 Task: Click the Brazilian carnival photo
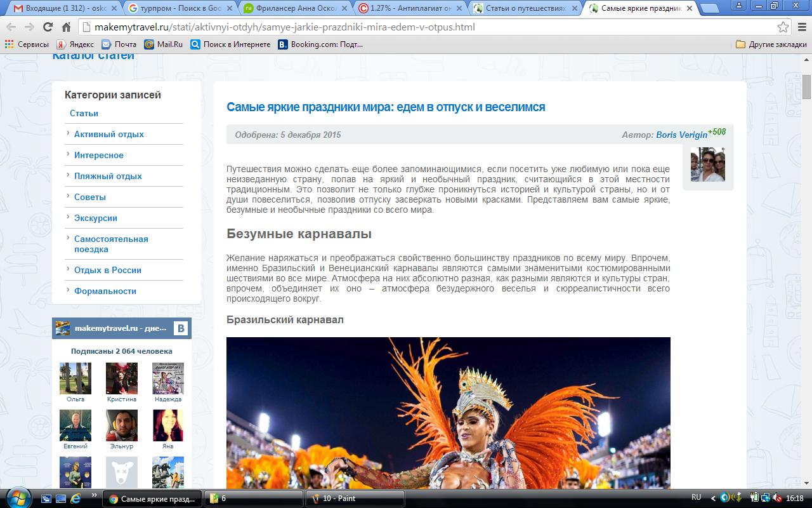(x=448, y=413)
